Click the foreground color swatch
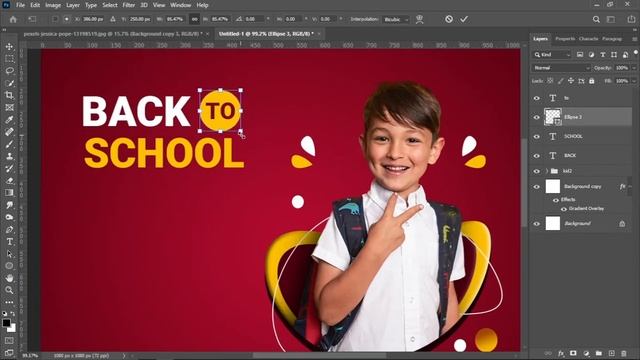The width and height of the screenshot is (640, 360). [6, 323]
